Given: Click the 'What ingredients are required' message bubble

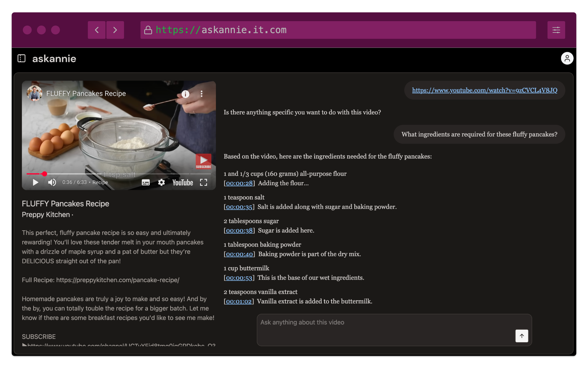Looking at the screenshot, I should point(479,134).
